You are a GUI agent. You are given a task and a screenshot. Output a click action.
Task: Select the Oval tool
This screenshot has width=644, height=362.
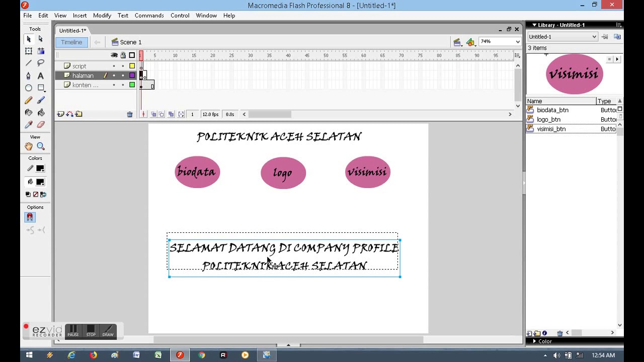coord(29,88)
